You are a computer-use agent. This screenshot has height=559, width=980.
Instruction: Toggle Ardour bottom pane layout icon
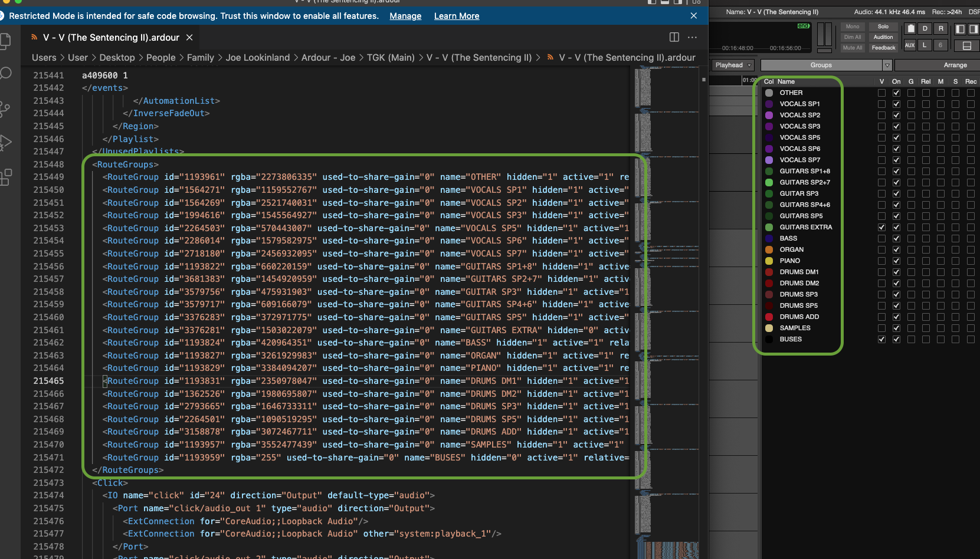pos(966,45)
